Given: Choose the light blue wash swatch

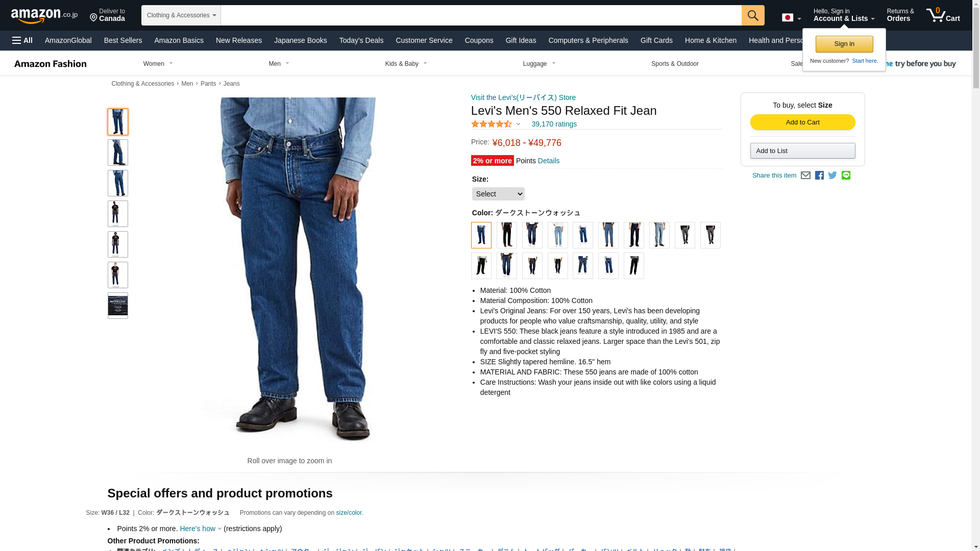Looking at the screenshot, I should (557, 235).
